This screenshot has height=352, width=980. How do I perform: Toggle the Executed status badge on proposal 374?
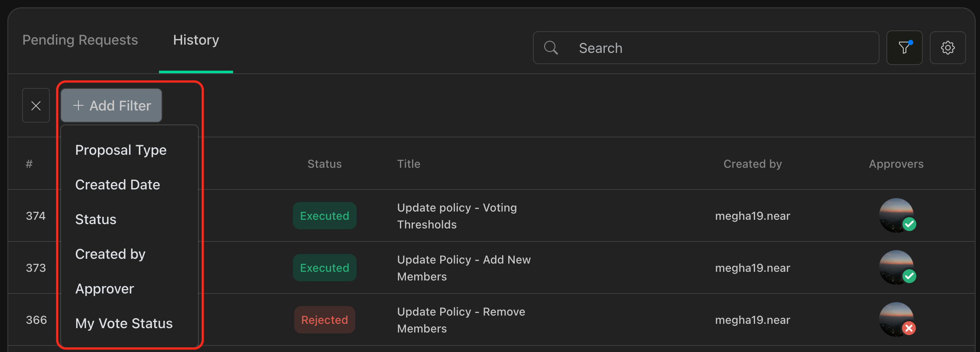(x=324, y=215)
